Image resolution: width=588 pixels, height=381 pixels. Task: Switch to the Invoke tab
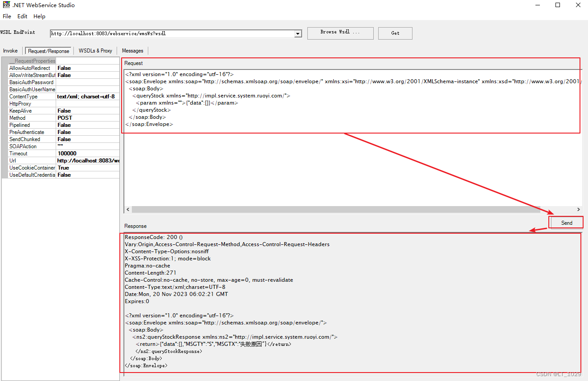pyautogui.click(x=10, y=51)
